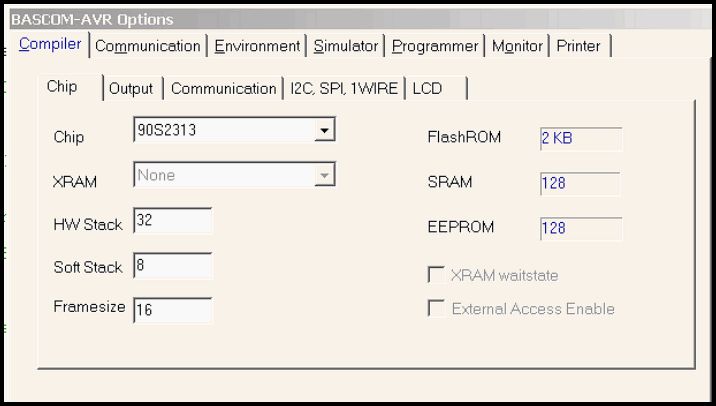Viewport: 716px width, 406px height.
Task: Focus the Framesize input field
Action: tap(172, 310)
